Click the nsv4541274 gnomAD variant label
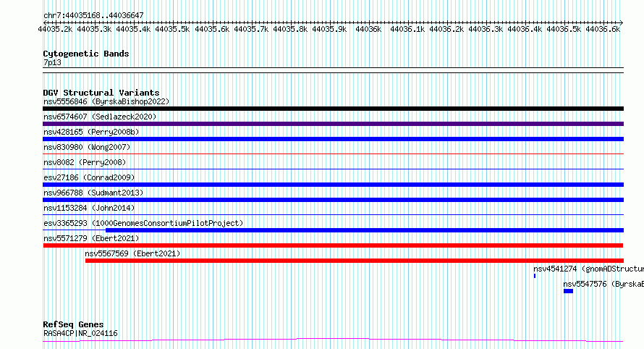 [x=588, y=269]
